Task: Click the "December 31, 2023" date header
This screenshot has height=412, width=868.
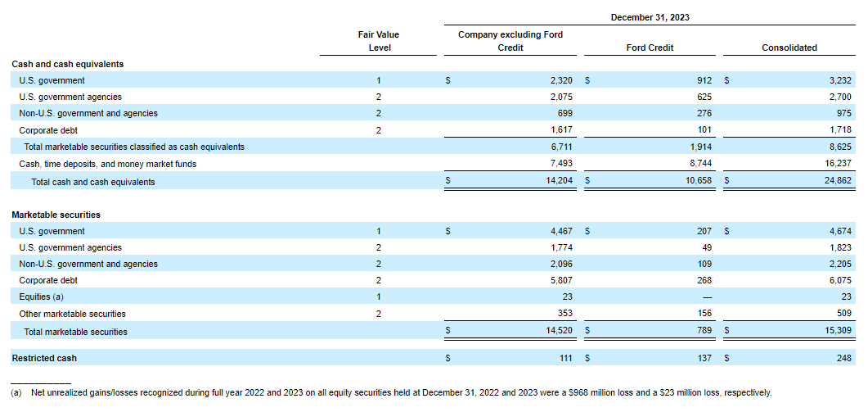Action: tap(649, 17)
